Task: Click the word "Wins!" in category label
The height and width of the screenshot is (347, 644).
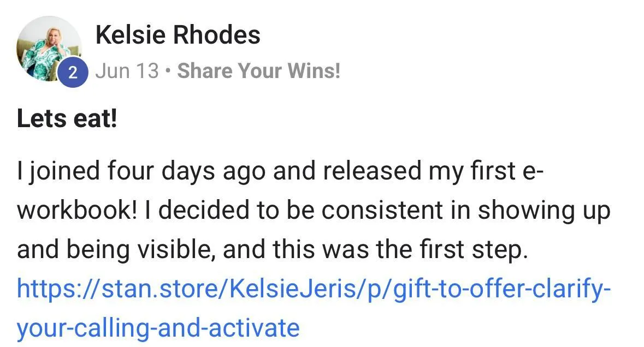Action: (x=314, y=70)
